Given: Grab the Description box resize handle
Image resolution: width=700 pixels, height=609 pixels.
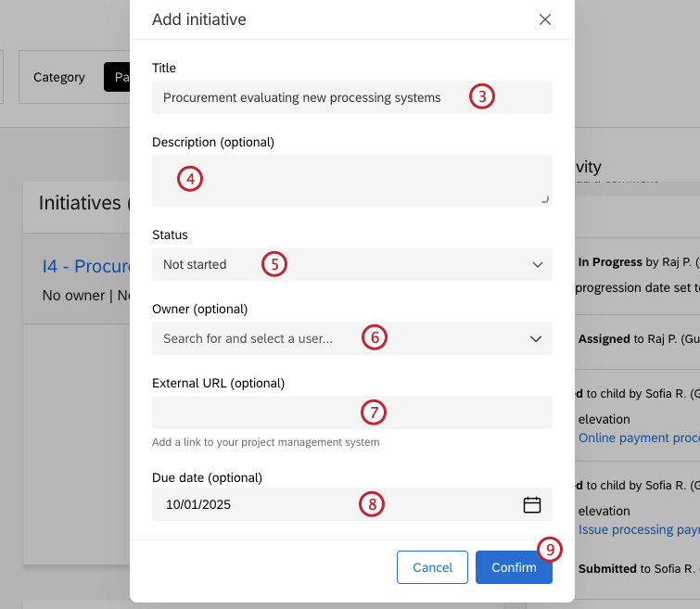Looking at the screenshot, I should tap(545, 199).
